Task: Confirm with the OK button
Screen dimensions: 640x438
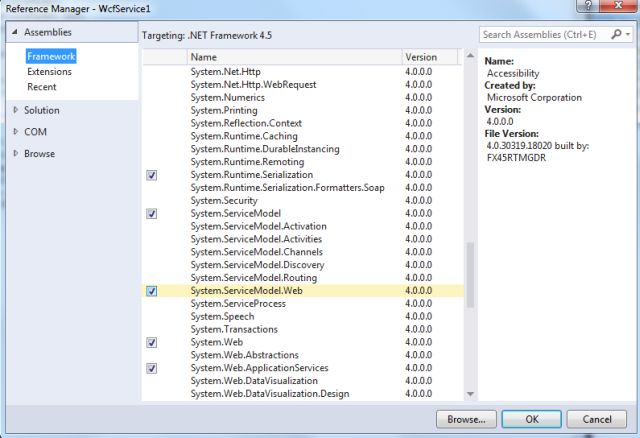Action: pyautogui.click(x=531, y=419)
